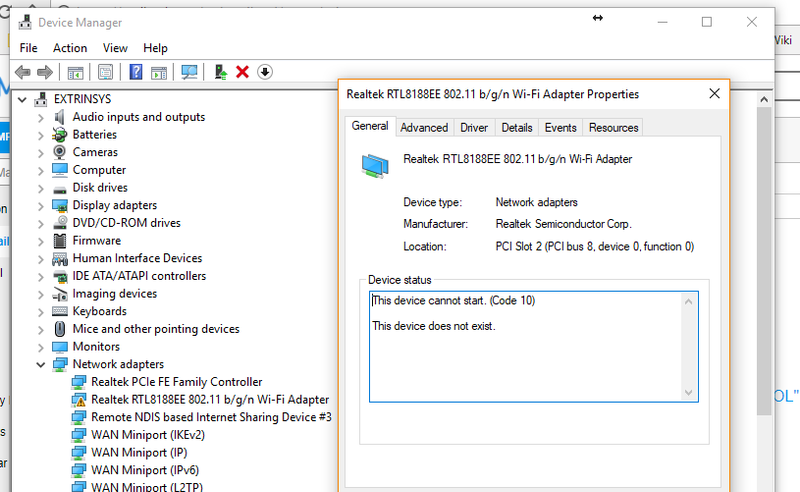Image resolution: width=800 pixels, height=492 pixels.
Task: Click the Disable device down-arrow icon
Action: click(x=265, y=72)
